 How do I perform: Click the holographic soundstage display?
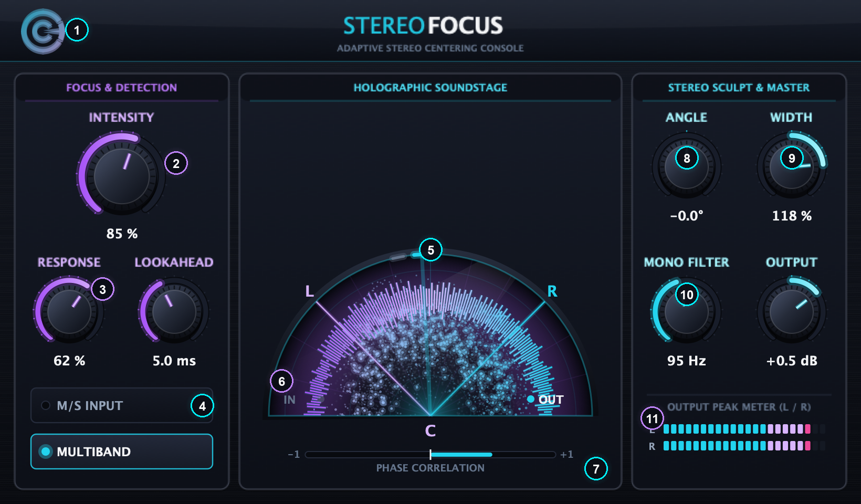click(x=430, y=334)
